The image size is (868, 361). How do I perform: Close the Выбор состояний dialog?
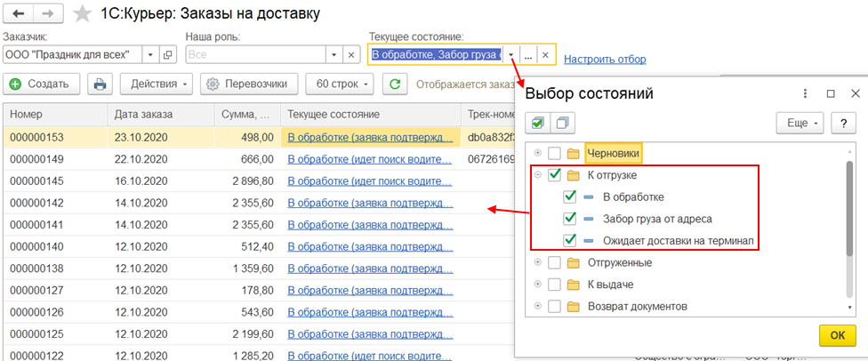[856, 93]
